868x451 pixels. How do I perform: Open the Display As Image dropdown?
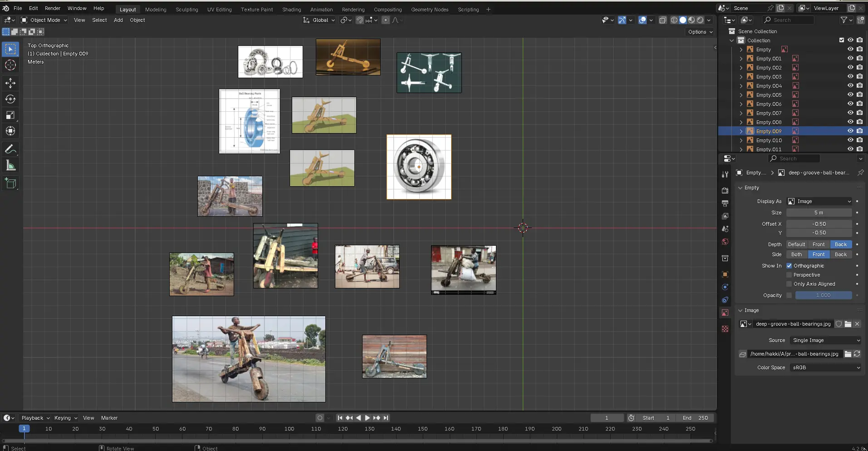(x=819, y=201)
